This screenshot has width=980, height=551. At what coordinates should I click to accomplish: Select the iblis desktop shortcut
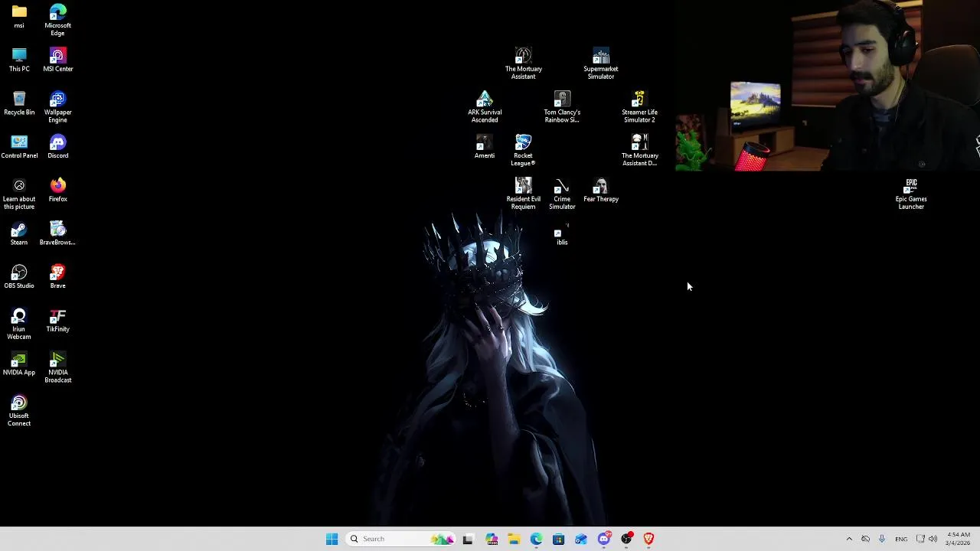click(x=562, y=234)
